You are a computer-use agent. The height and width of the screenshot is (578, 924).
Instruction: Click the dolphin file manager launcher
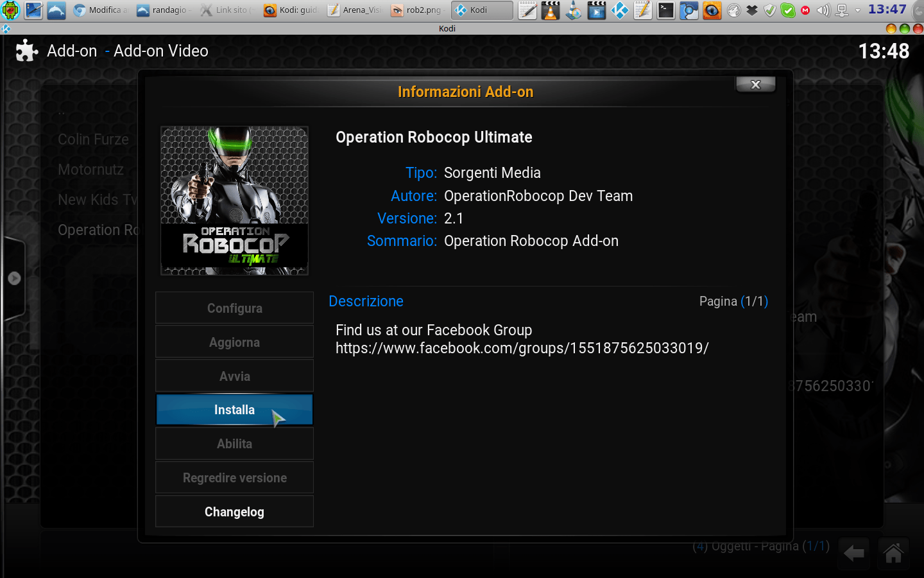point(56,10)
